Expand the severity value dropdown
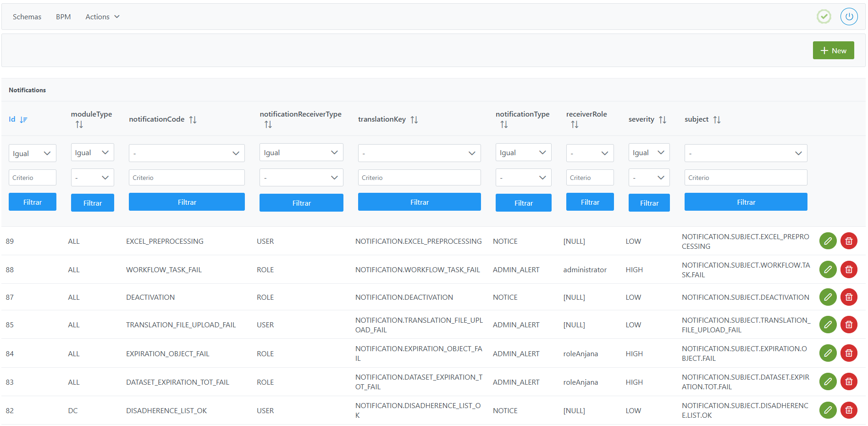Screen dimensions: 868x426 click(x=649, y=178)
